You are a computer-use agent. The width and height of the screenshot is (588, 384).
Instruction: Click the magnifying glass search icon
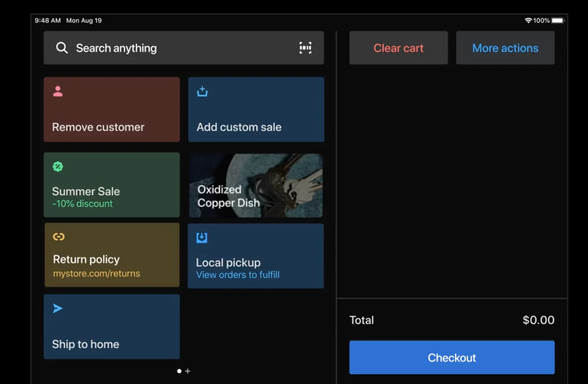point(62,48)
